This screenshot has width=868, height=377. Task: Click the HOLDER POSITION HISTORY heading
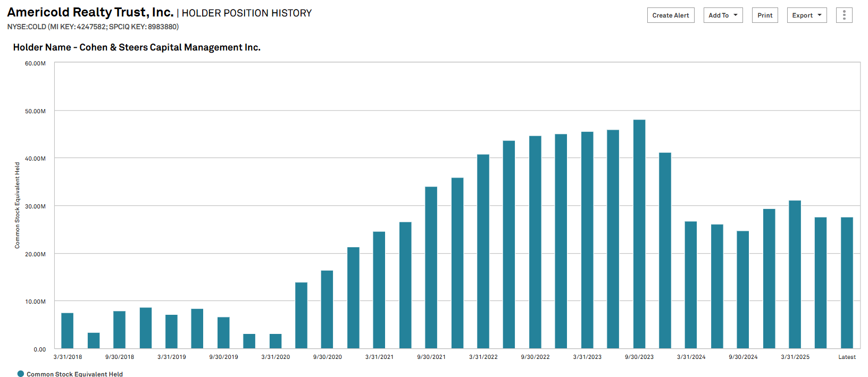[247, 13]
